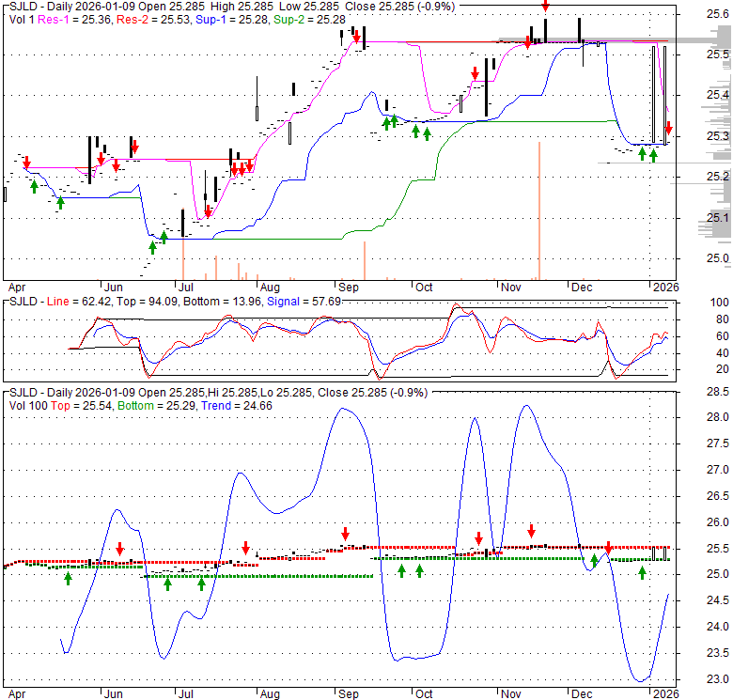Click the first red arrow in April on top chart
Image resolution: width=733 pixels, height=700 pixels.
click(26, 163)
